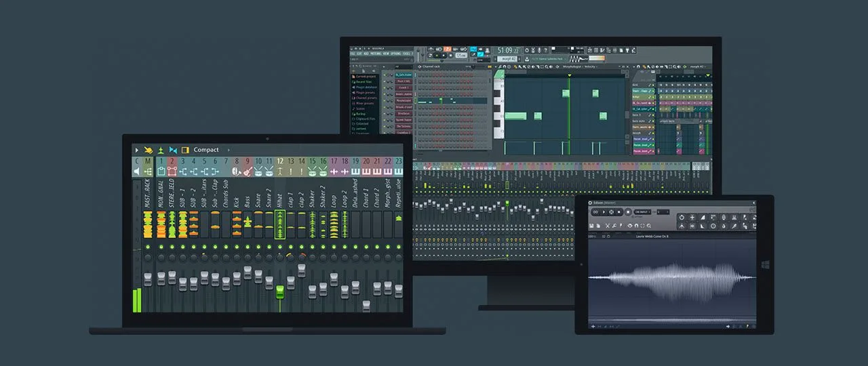The height and width of the screenshot is (366, 868).
Task: Open the PATTERNS menu on the monitor
Action: [x=376, y=54]
